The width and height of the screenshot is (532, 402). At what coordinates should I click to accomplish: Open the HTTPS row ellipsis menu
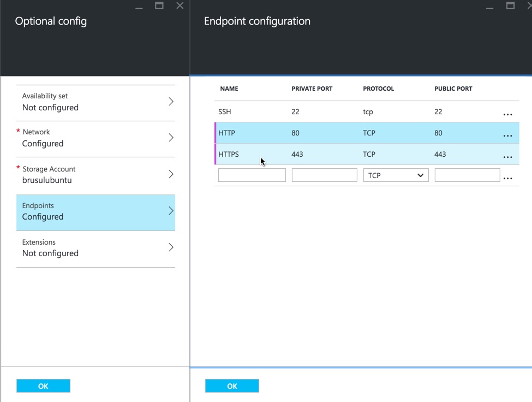(507, 157)
